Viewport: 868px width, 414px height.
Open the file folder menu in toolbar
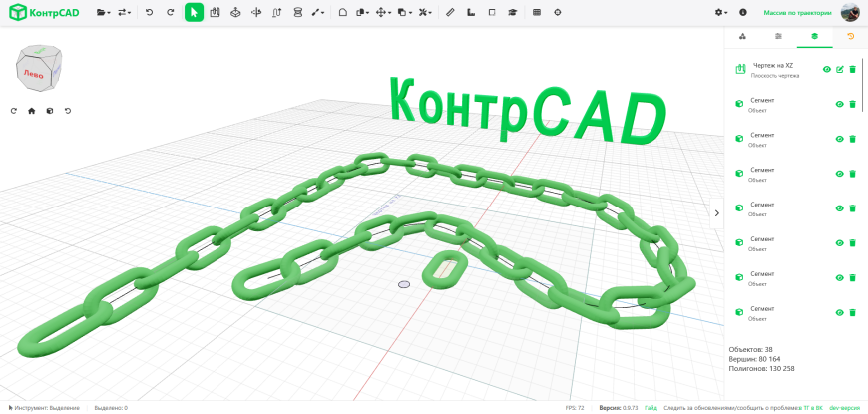click(103, 12)
